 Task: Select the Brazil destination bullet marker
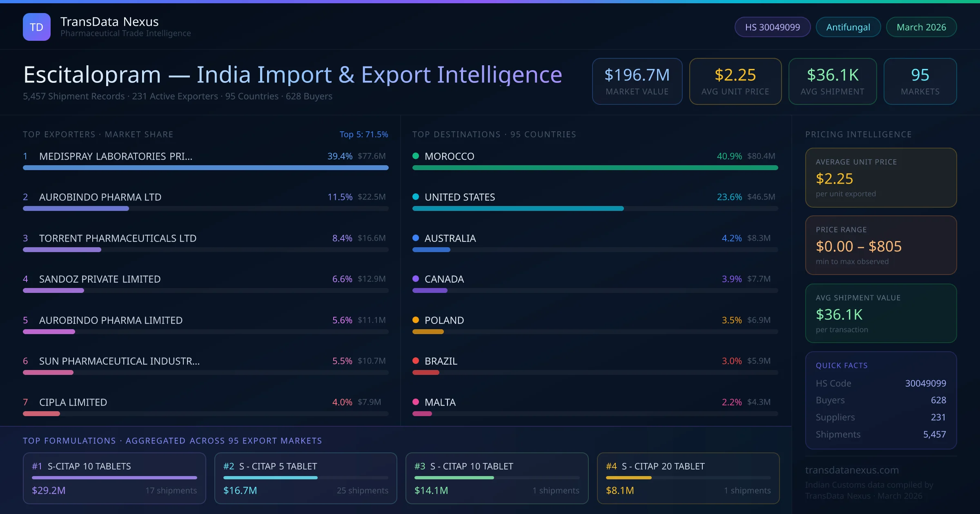[x=416, y=361]
